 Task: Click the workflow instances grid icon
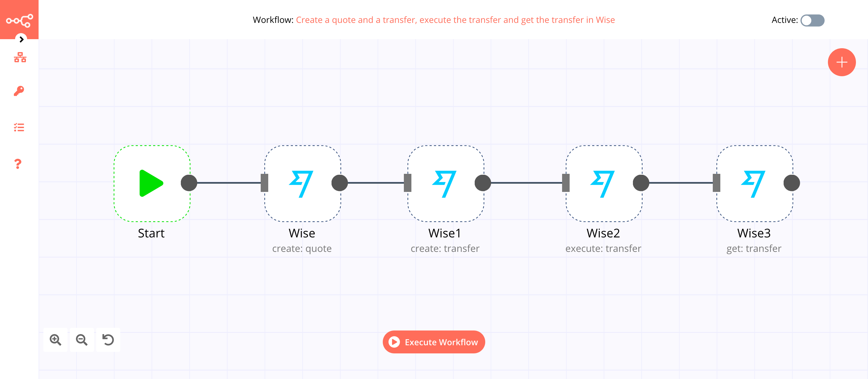click(19, 58)
